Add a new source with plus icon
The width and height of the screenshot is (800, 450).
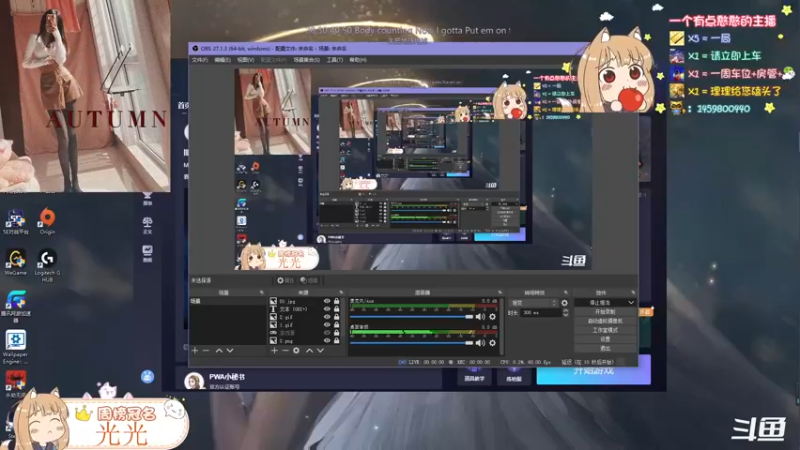(x=274, y=351)
